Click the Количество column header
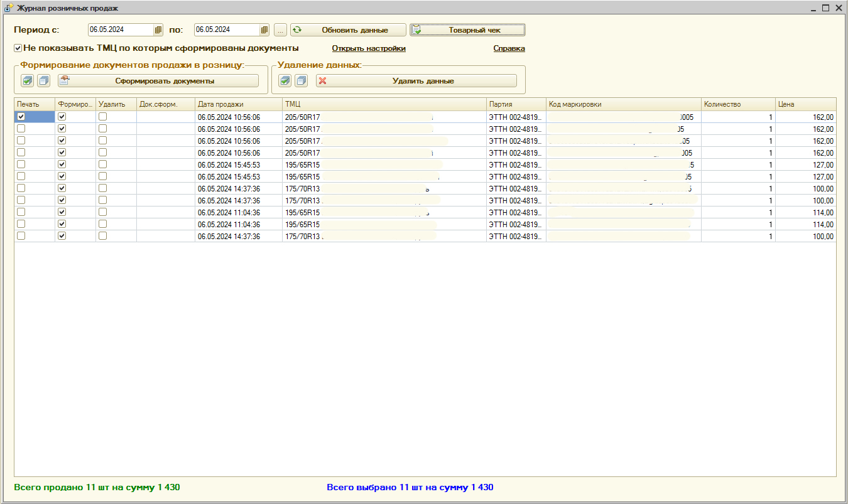The width and height of the screenshot is (848, 504). [x=737, y=104]
